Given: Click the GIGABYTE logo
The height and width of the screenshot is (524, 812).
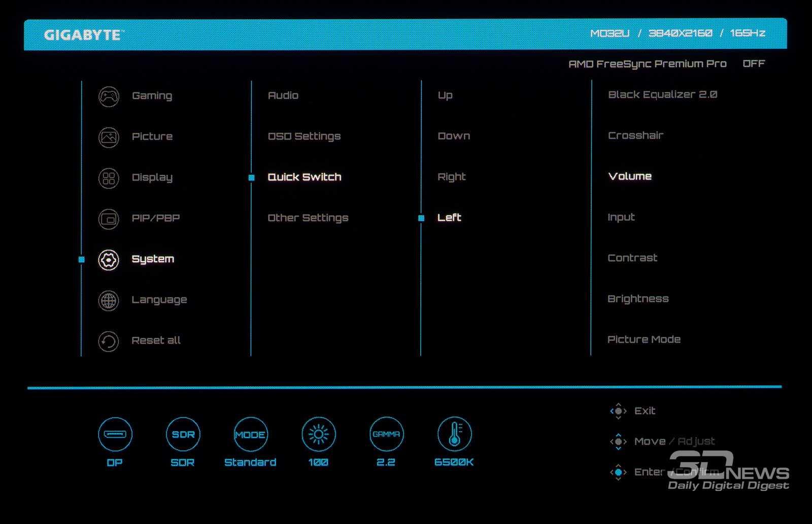Looking at the screenshot, I should coord(84,35).
